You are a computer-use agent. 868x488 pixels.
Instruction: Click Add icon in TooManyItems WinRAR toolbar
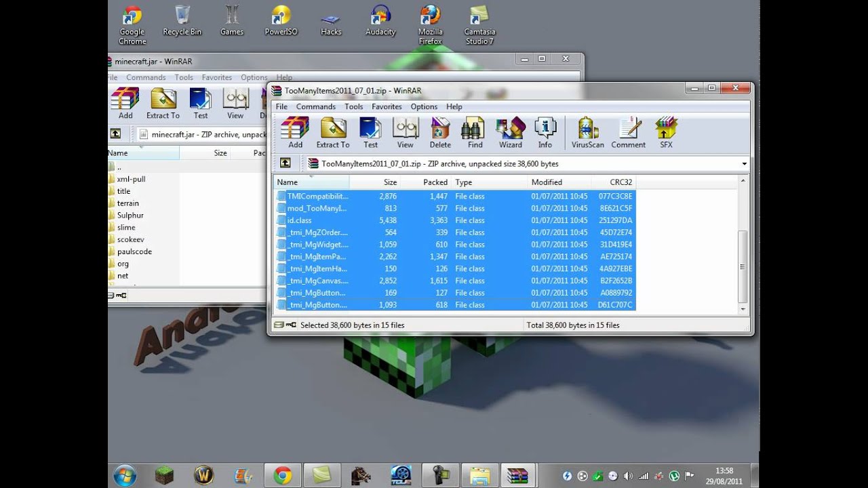pyautogui.click(x=295, y=132)
